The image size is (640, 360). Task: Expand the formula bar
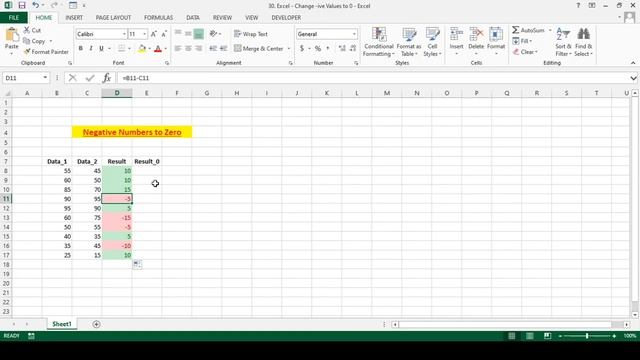pyautogui.click(x=633, y=78)
